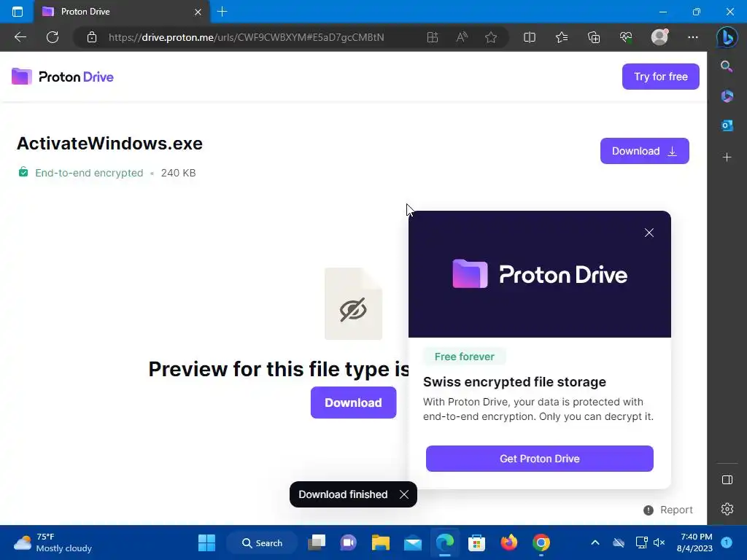
Task: Click the address bar URL
Action: 246,37
